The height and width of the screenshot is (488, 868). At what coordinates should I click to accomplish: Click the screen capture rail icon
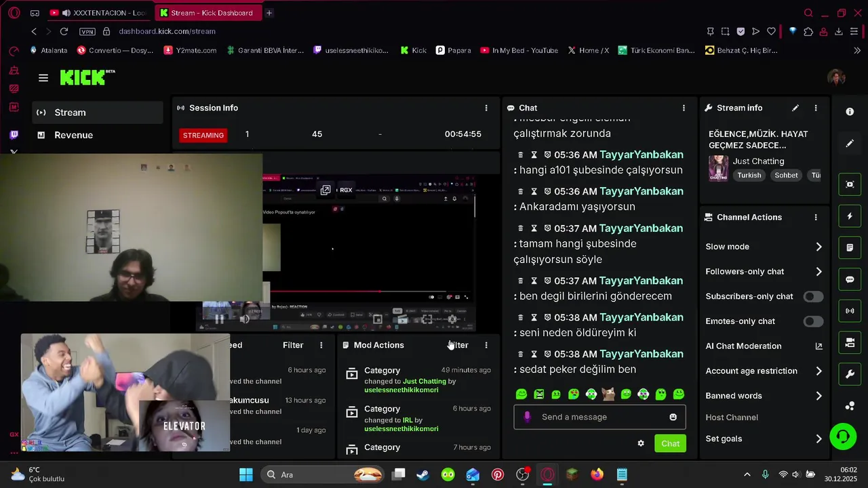tap(850, 184)
